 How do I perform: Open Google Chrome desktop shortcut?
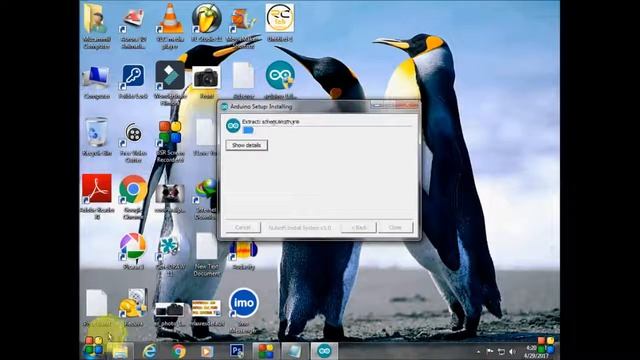(133, 196)
